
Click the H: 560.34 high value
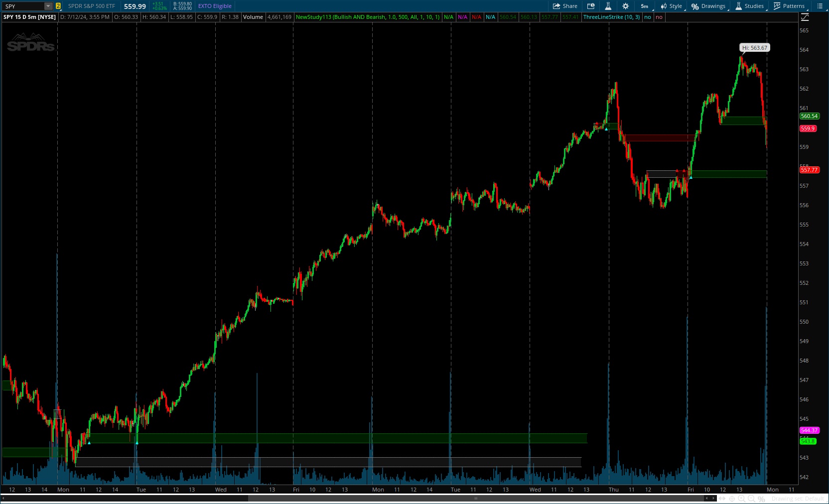pos(154,17)
